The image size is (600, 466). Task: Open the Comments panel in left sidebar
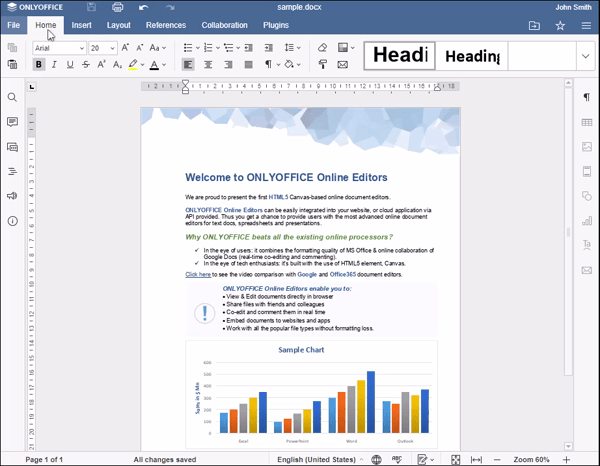point(12,122)
